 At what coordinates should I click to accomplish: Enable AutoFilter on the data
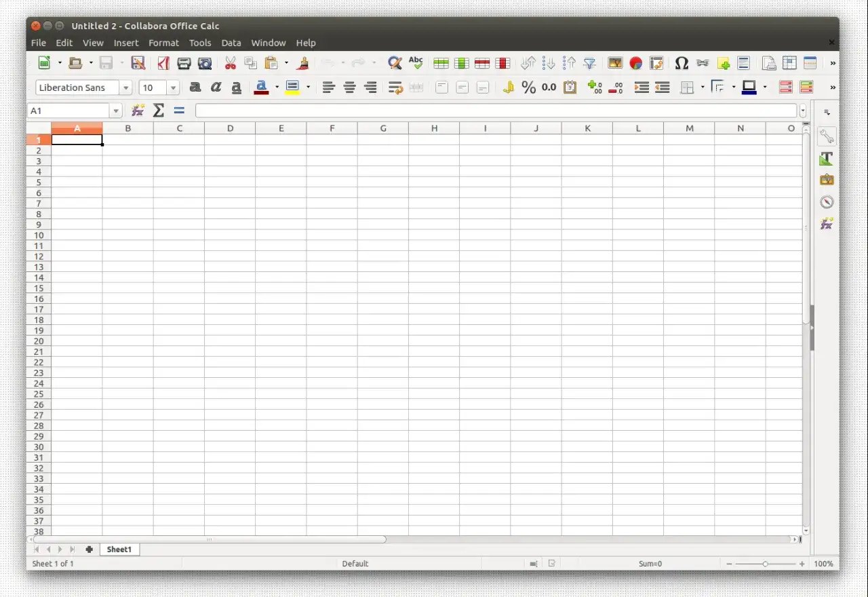coord(589,62)
